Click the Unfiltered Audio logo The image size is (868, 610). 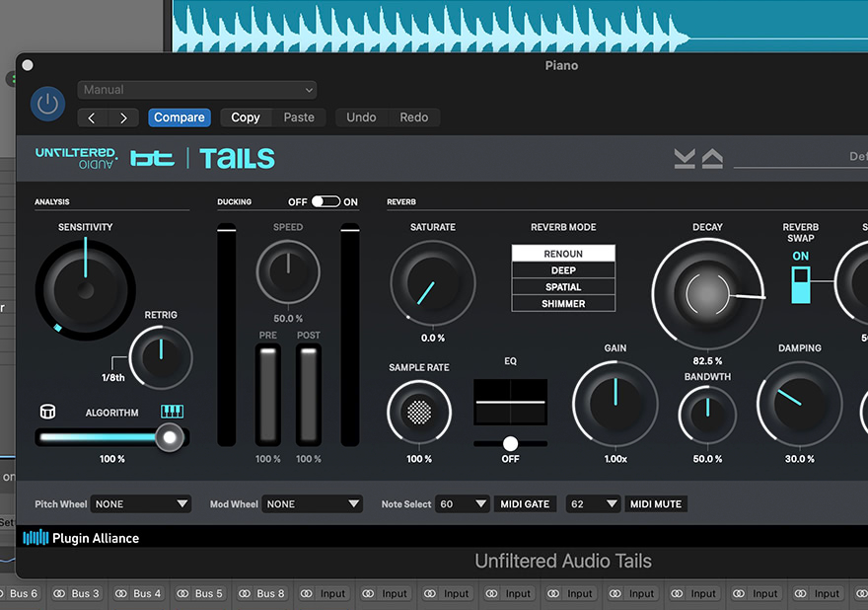click(76, 158)
